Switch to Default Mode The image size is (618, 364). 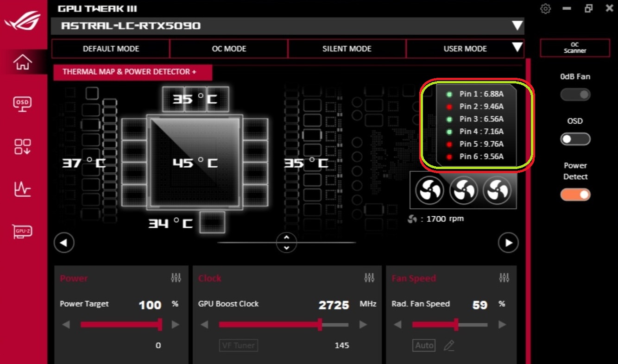tap(111, 49)
